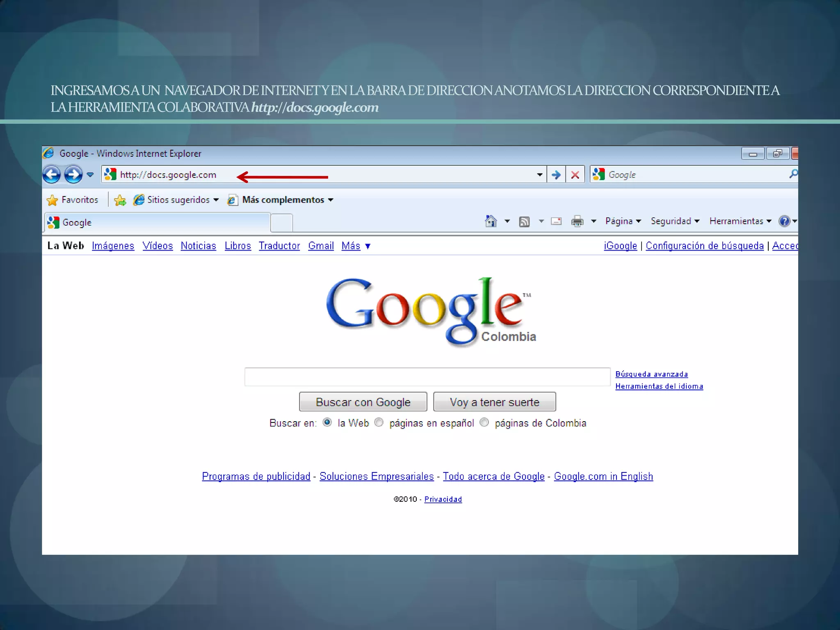The image size is (840, 630).
Task: Click the iGoogle link
Action: point(621,246)
